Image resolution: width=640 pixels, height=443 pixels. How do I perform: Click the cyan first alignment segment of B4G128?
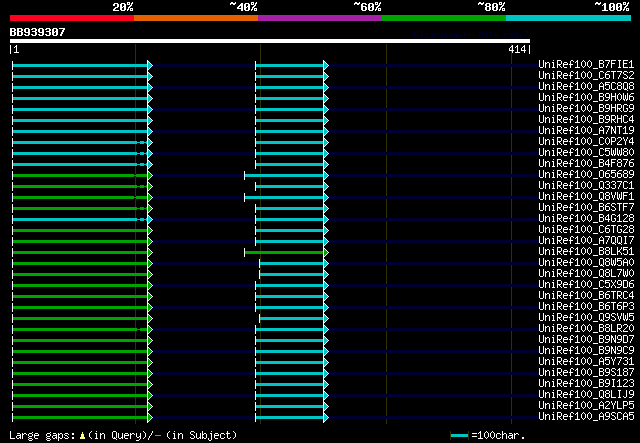click(81, 220)
